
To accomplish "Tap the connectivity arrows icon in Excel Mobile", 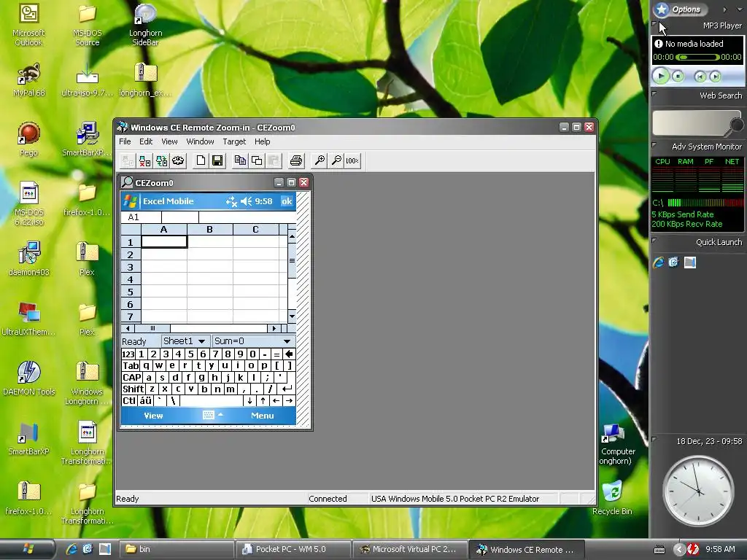I will (231, 201).
